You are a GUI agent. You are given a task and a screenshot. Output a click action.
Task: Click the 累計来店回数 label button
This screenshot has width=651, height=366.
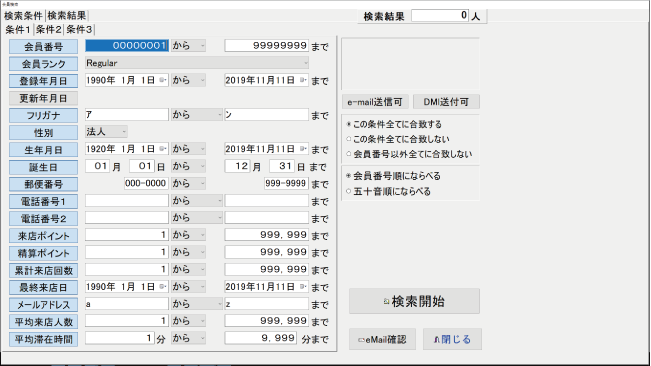click(x=44, y=271)
